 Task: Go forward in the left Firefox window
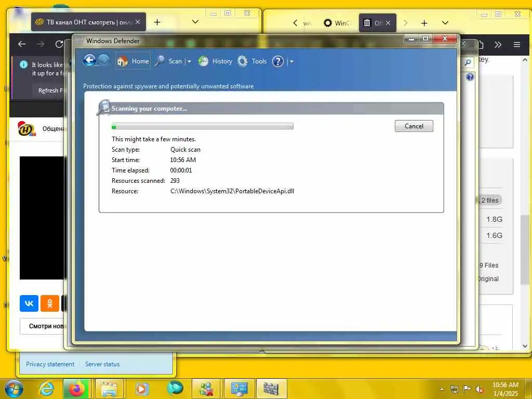tap(41, 44)
